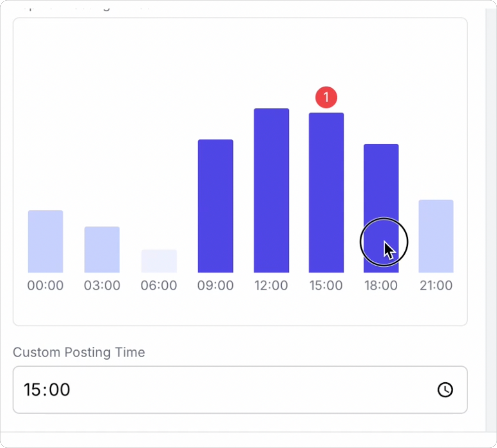Select the 00:00 bar in chart
This screenshot has height=448, width=497.
(x=45, y=241)
